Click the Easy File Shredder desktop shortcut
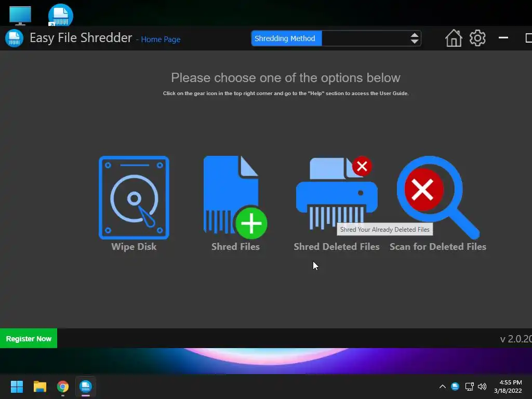The width and height of the screenshot is (532, 399). point(60,15)
